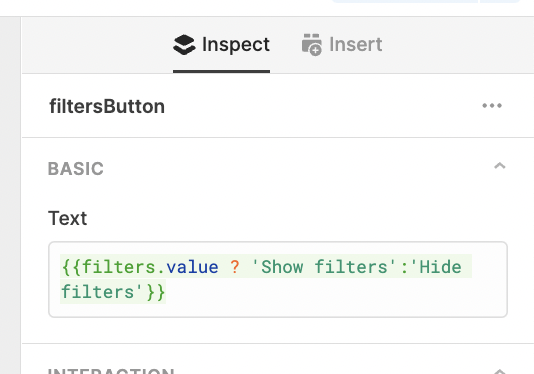Click the BASIC section heading
The image size is (534, 374).
tap(76, 169)
